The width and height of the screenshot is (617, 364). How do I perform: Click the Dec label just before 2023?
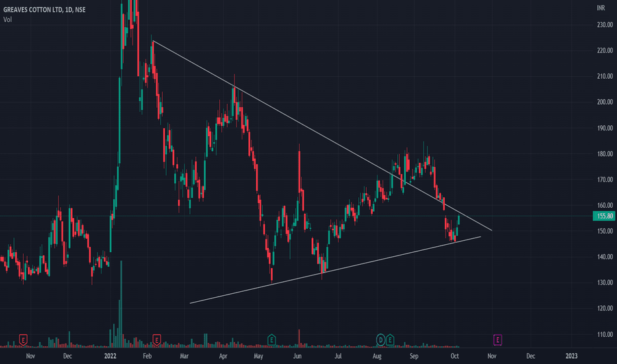click(530, 356)
